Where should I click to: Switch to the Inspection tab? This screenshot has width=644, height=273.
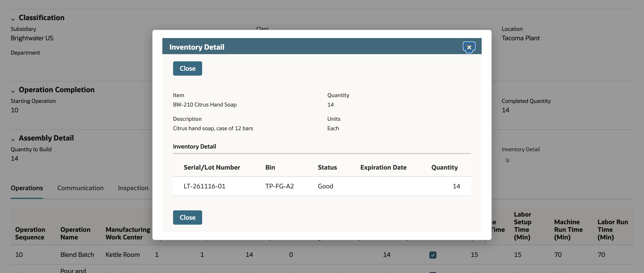pos(133,188)
